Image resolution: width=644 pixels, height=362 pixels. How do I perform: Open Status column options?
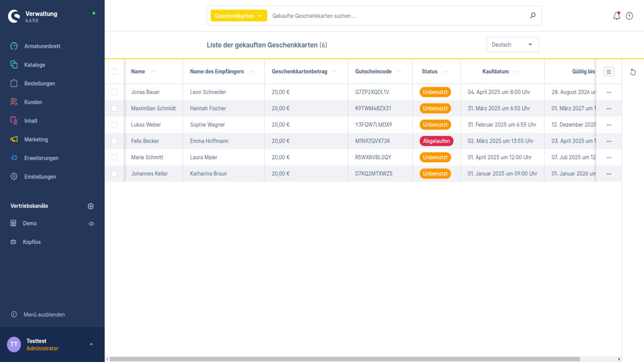pos(445,72)
